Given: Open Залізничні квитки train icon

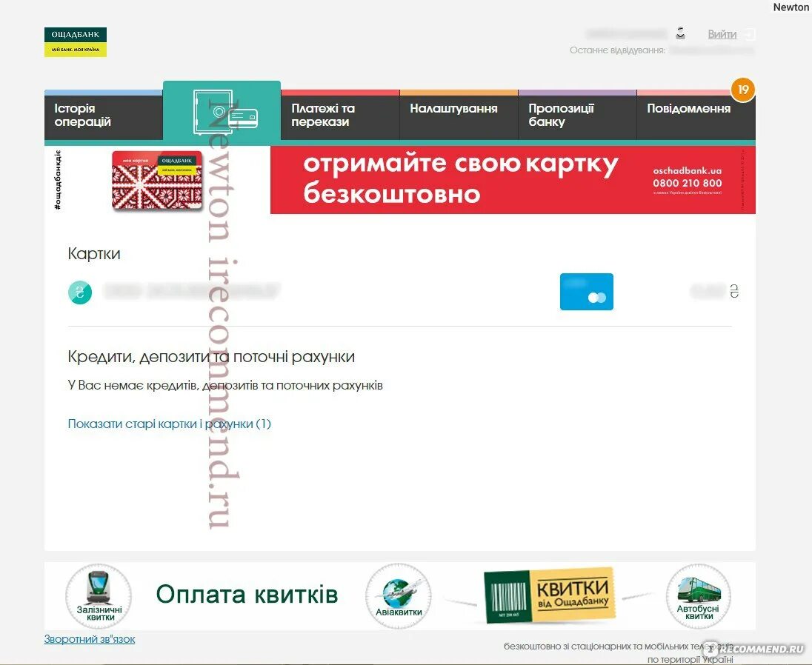Looking at the screenshot, I should coord(99,596).
